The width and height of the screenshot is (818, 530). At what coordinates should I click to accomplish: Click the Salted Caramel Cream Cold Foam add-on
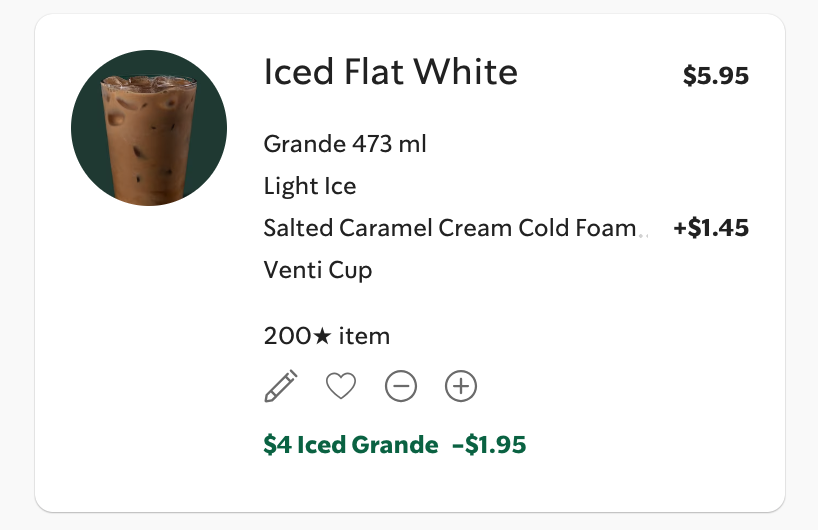click(x=449, y=228)
